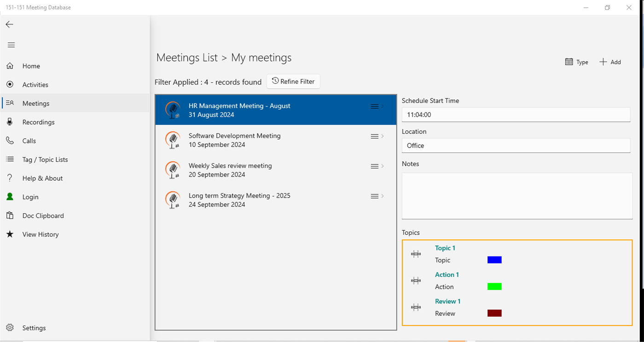Click the green color swatch beside Action 1

tap(494, 286)
